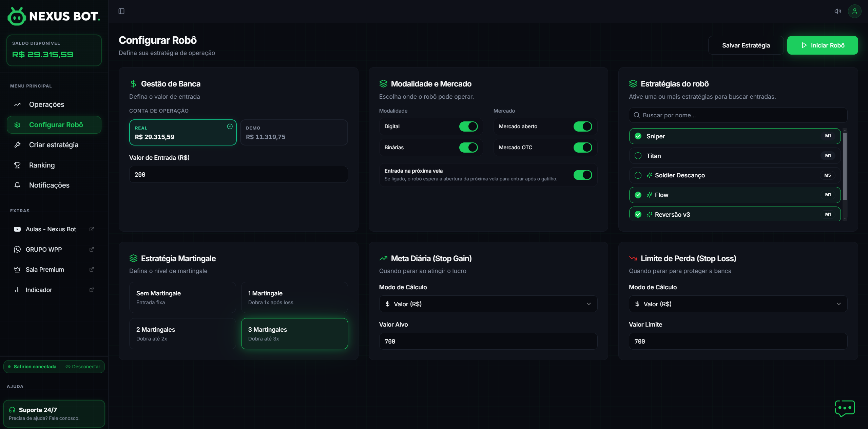868x429 pixels.
Task: Go to Criar estratégia in menu
Action: [54, 145]
